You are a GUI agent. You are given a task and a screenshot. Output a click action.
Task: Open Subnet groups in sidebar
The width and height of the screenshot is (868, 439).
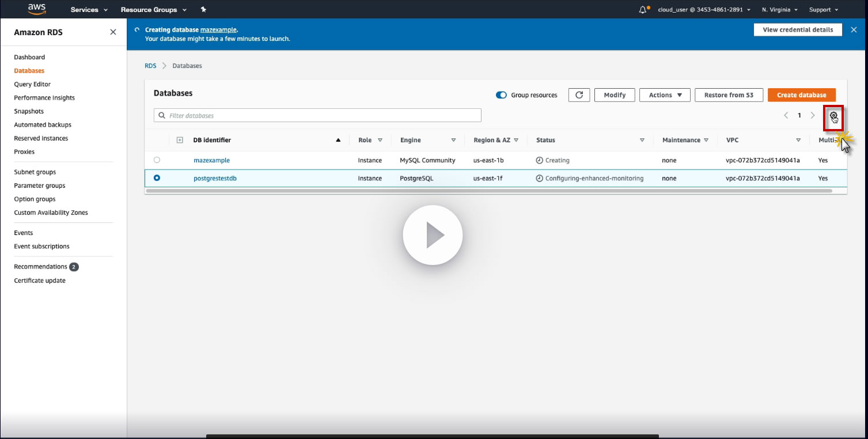(x=35, y=172)
